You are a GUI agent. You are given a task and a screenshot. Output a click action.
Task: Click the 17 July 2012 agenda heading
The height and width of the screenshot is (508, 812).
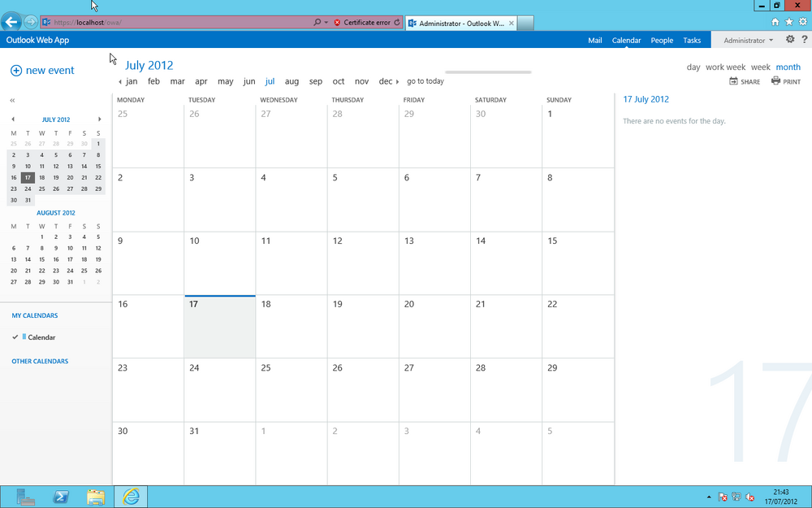646,99
